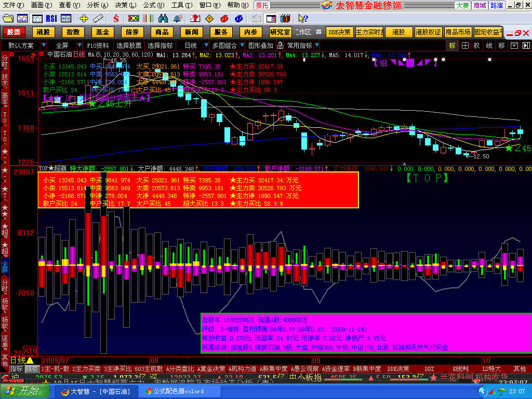Select the K-line chart toolbar icon
The image size is (532, 399).
click(x=37, y=18)
